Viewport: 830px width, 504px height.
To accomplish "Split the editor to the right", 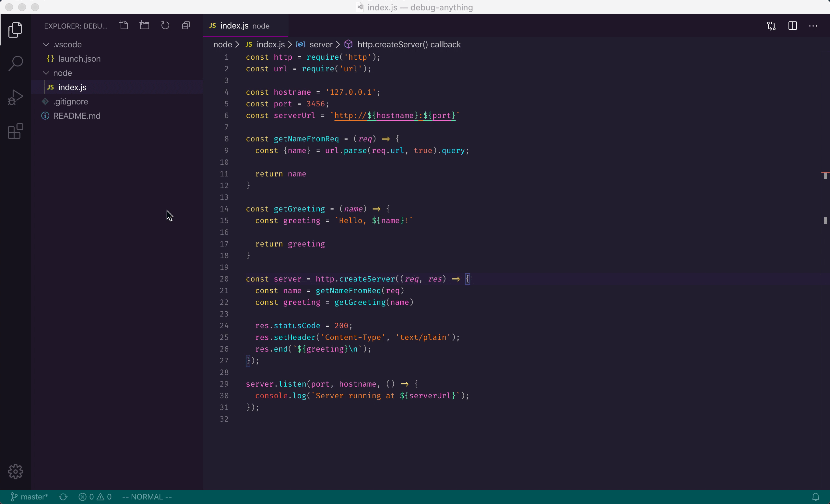I will (792, 26).
